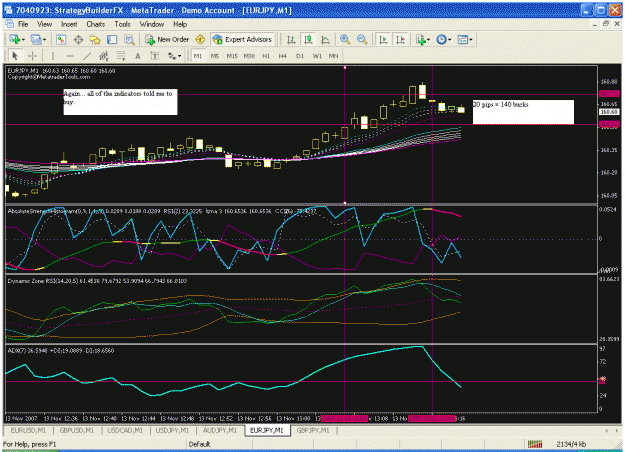The height and width of the screenshot is (452, 625).
Task: Open the Help menu
Action: click(180, 24)
